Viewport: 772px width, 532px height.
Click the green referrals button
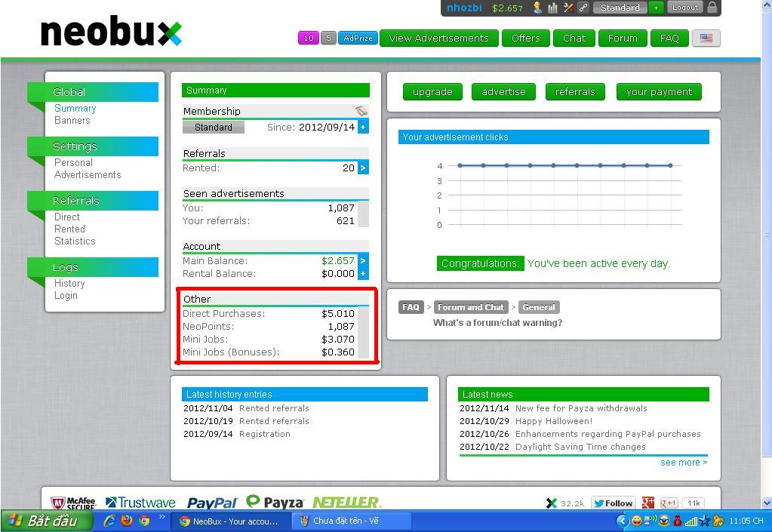click(575, 91)
